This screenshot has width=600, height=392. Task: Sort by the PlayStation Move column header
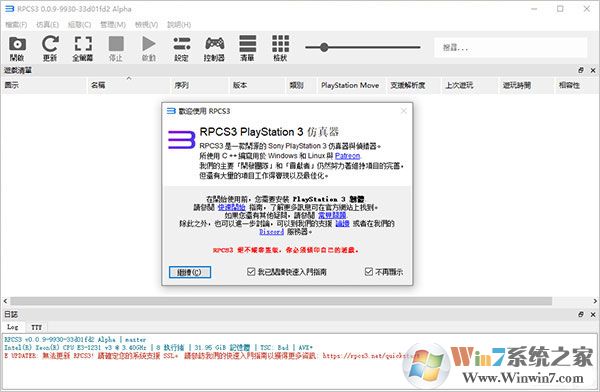[352, 85]
